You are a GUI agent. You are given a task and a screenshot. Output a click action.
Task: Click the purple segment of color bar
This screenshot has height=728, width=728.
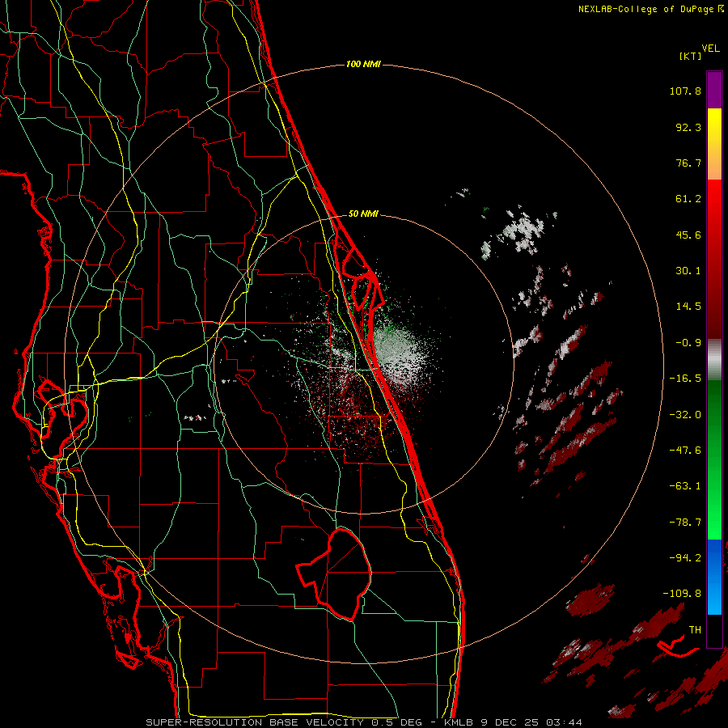pos(714,90)
